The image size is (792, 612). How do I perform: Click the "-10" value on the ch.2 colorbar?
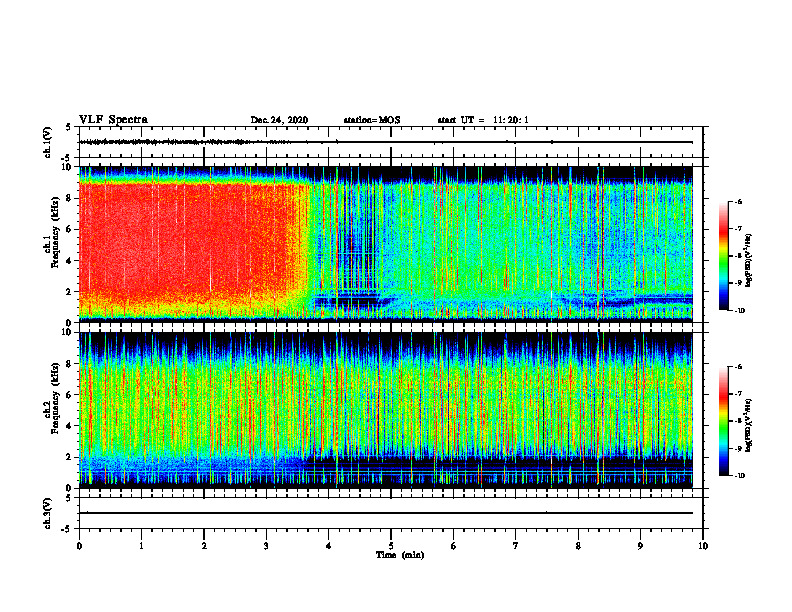click(x=739, y=476)
